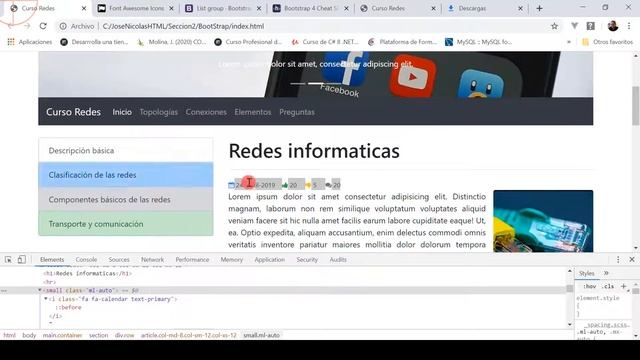
Task: Click the question-mark extension icon
Action: tap(590, 26)
